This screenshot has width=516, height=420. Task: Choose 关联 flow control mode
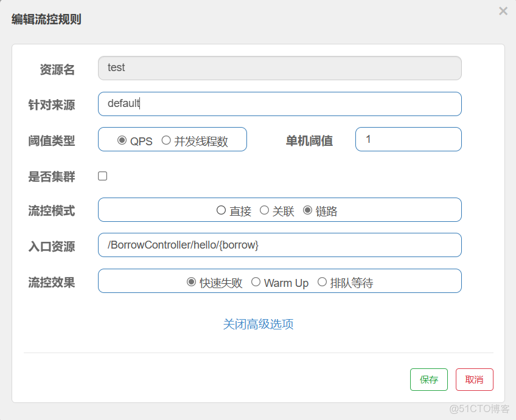(264, 210)
